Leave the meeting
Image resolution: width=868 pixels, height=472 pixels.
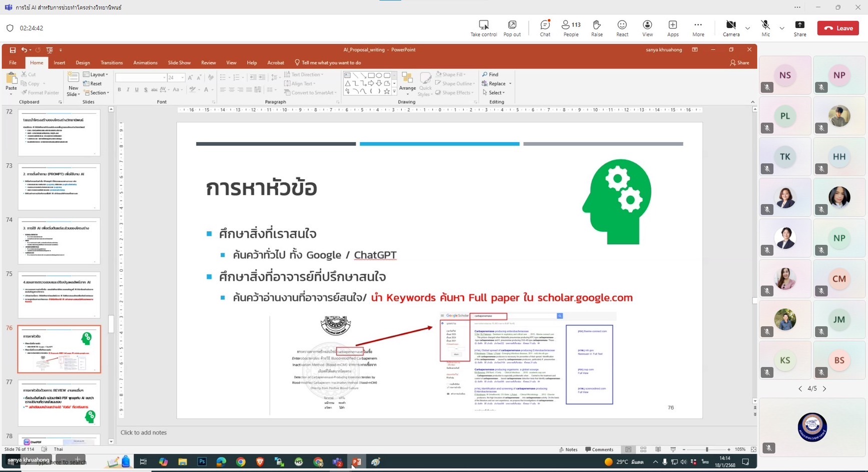coord(838,28)
